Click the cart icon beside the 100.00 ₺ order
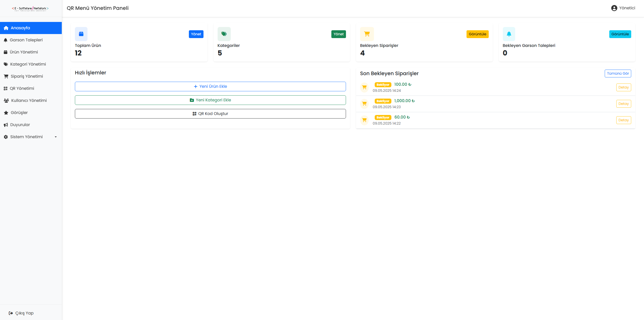644x320 pixels. pyautogui.click(x=364, y=88)
